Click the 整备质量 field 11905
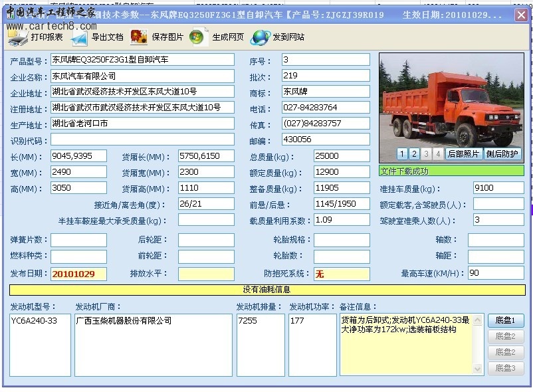The width and height of the screenshot is (533, 392). click(342, 188)
